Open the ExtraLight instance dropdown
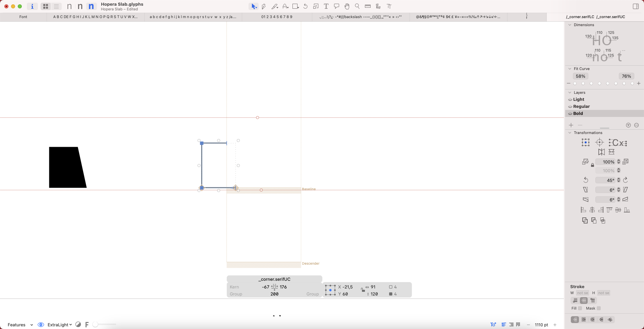 pos(59,325)
